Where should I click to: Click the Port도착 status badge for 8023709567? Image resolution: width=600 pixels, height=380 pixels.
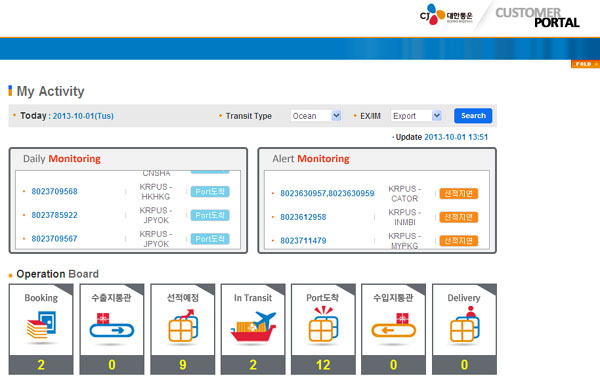(x=210, y=239)
